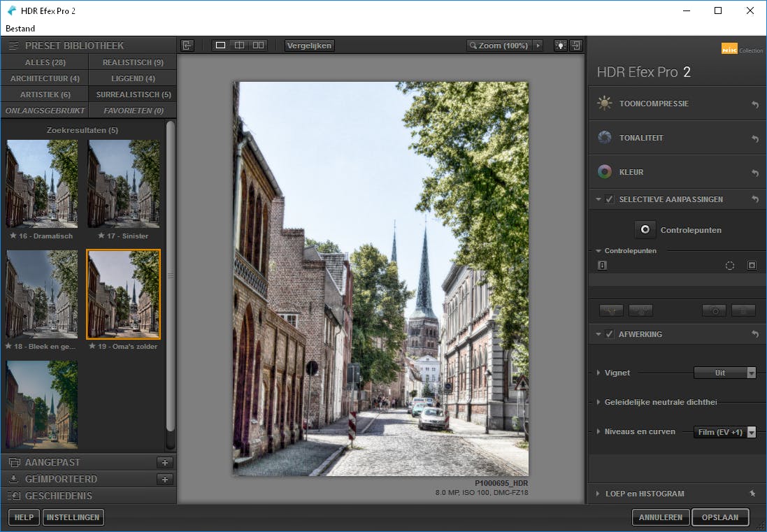Screen dimensions: 767x532
Task: Click the Vergelijken compare button
Action: [x=309, y=45]
